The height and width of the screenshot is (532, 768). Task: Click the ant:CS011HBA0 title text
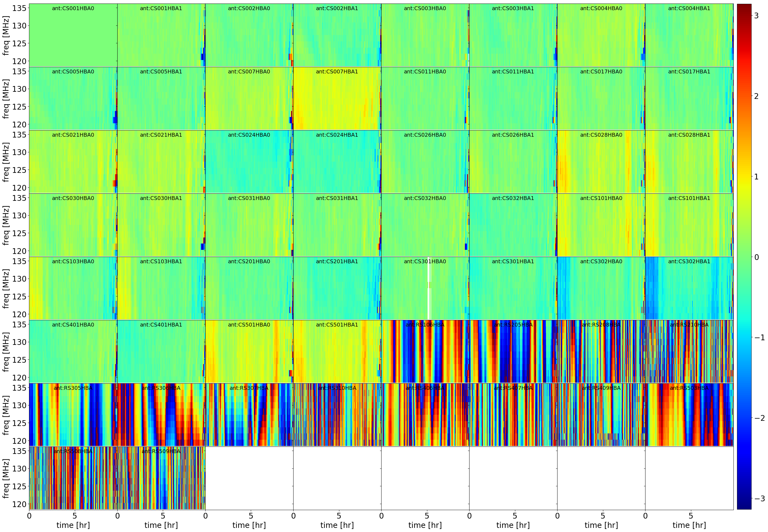coord(425,72)
